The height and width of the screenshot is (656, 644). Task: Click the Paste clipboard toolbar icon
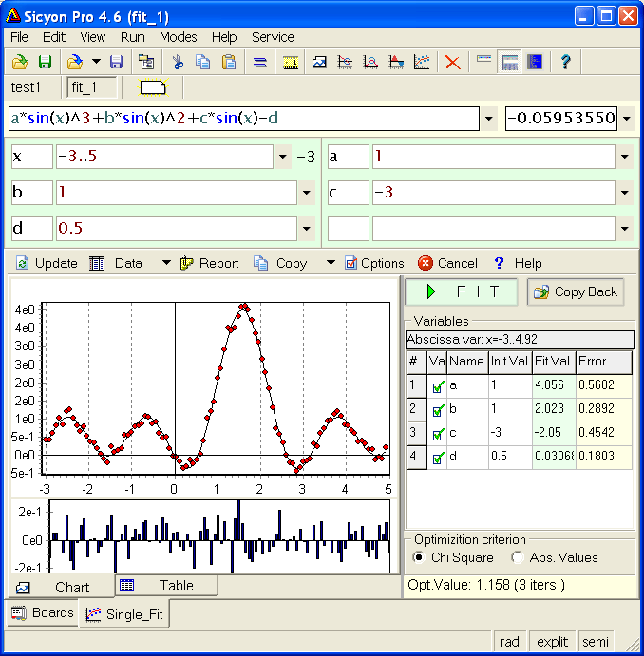[x=229, y=63]
